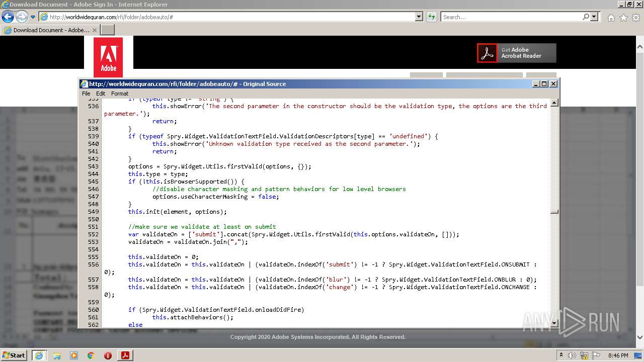Click the browser page scroll up arrow
Image resolution: width=644 pixels, height=362 pixels.
tap(639, 47)
